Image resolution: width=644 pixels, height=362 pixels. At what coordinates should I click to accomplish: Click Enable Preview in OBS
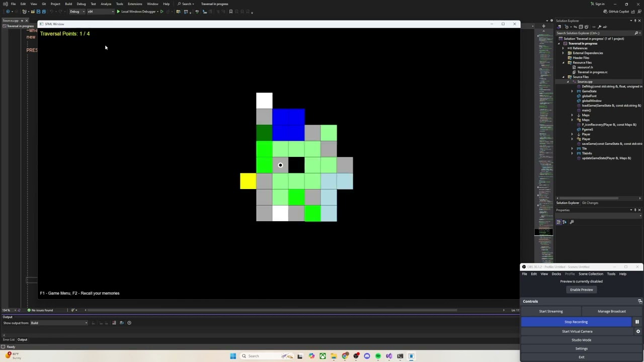click(581, 290)
